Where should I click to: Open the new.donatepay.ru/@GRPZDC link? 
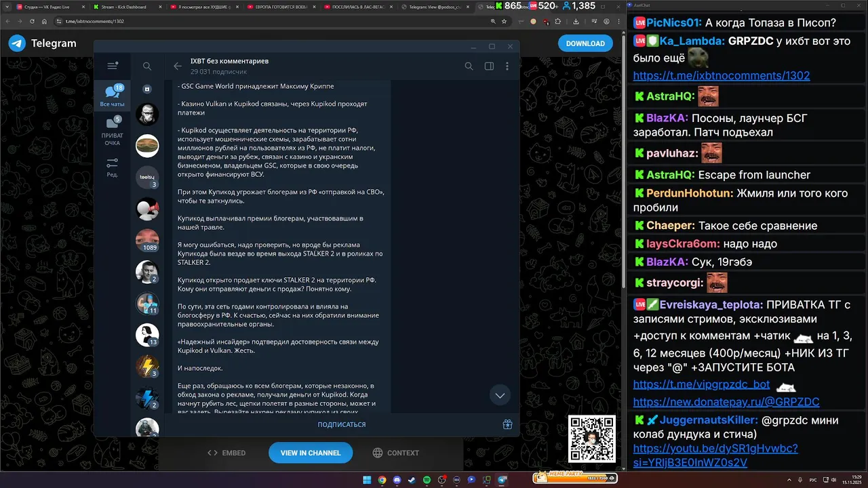726,402
